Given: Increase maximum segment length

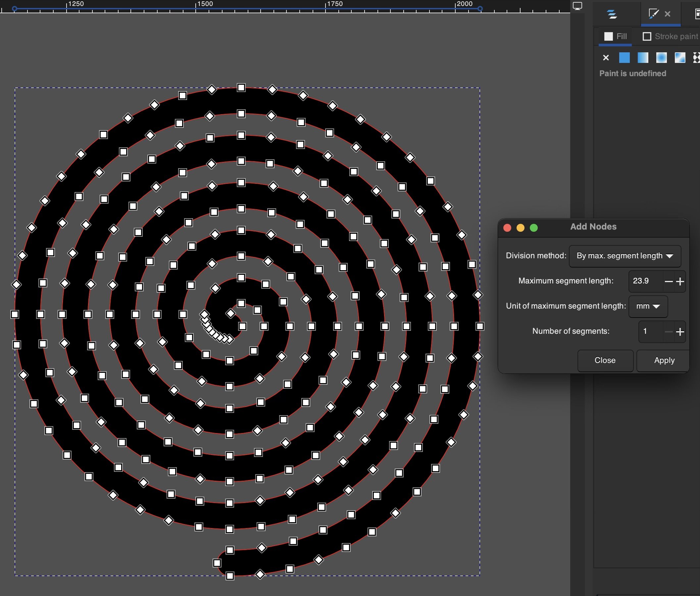Looking at the screenshot, I should [x=680, y=281].
